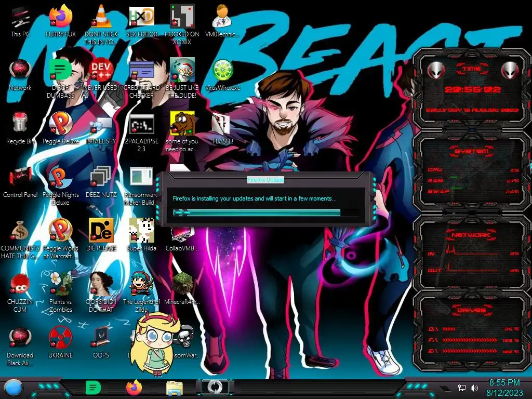
Task: Launch the FURRY FUX Firefox shortcut
Action: [x=60, y=17]
